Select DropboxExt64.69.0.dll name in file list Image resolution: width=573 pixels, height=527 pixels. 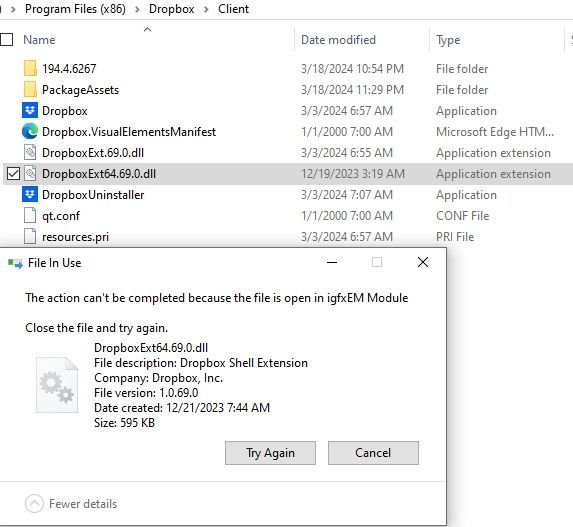tap(99, 174)
